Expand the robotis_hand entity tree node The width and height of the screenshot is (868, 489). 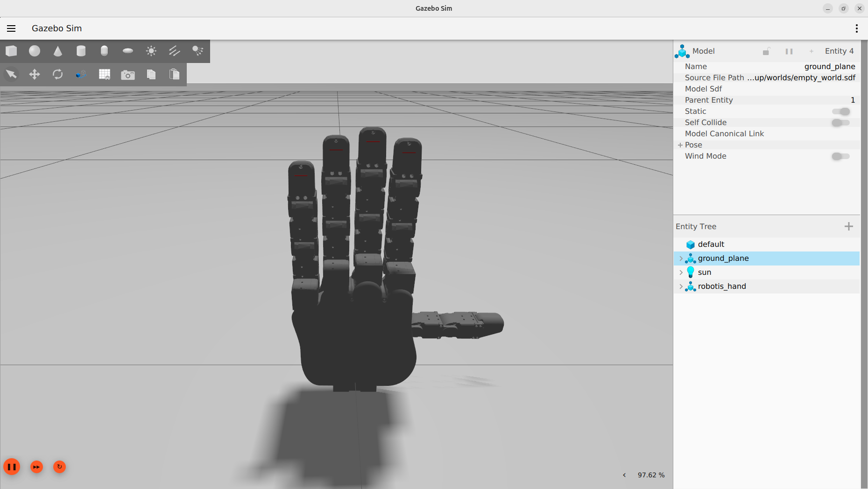tap(681, 286)
